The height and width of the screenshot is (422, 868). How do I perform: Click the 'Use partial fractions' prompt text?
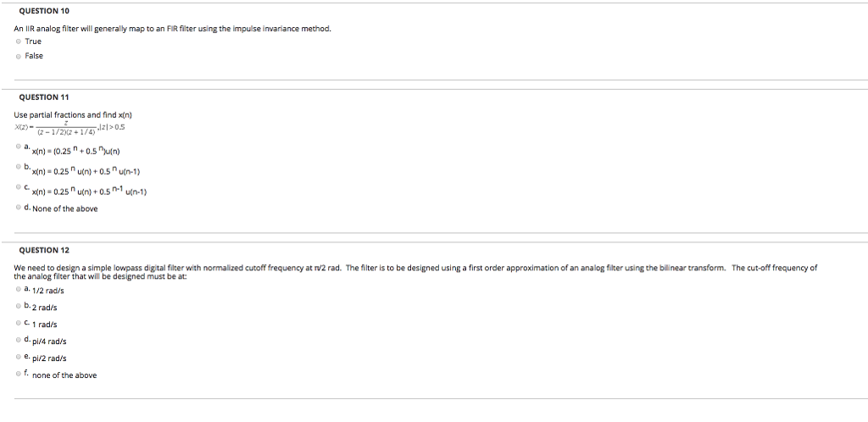pos(73,115)
